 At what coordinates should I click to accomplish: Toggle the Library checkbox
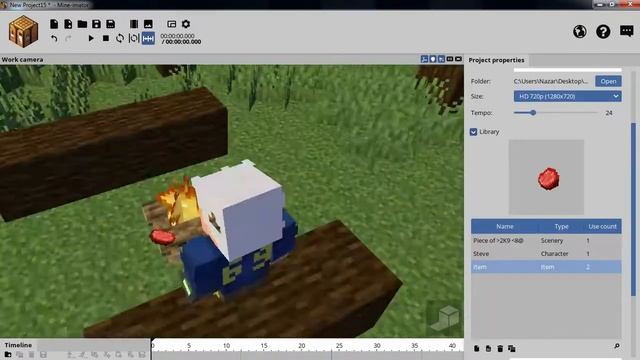[x=473, y=132]
